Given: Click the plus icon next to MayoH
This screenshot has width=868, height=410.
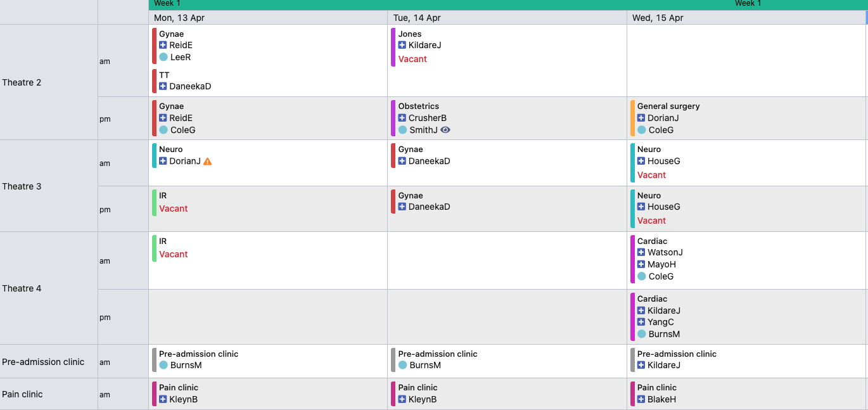Looking at the screenshot, I should click(x=641, y=264).
